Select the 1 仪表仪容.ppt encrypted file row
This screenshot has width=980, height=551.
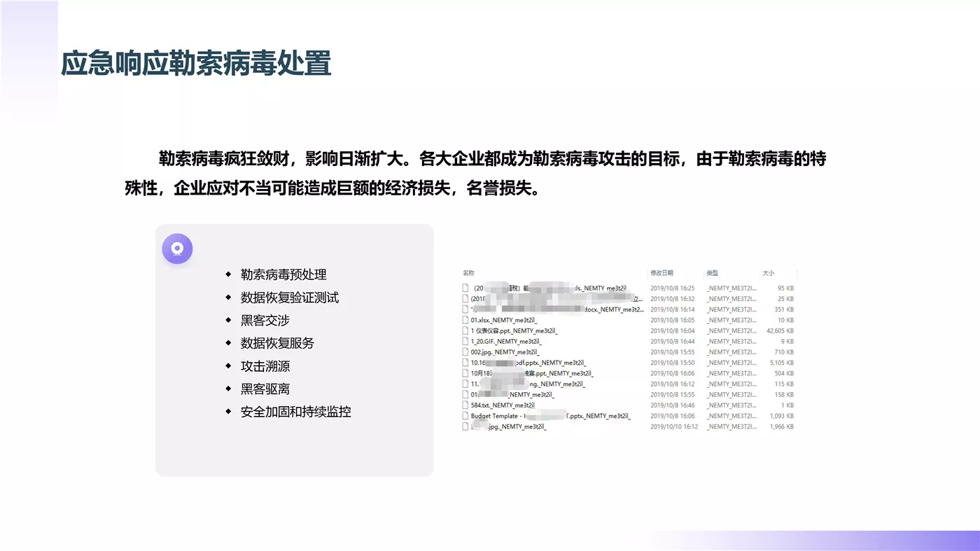tap(629, 330)
